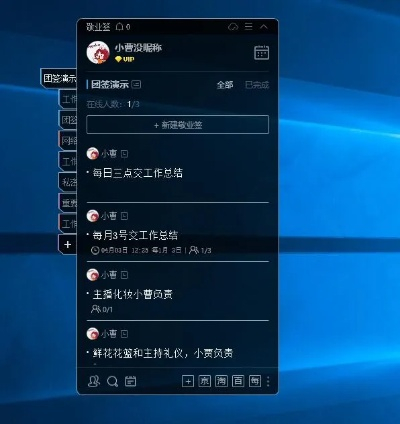
Task: Click the nickname 小曹没昵称
Action: (x=138, y=48)
